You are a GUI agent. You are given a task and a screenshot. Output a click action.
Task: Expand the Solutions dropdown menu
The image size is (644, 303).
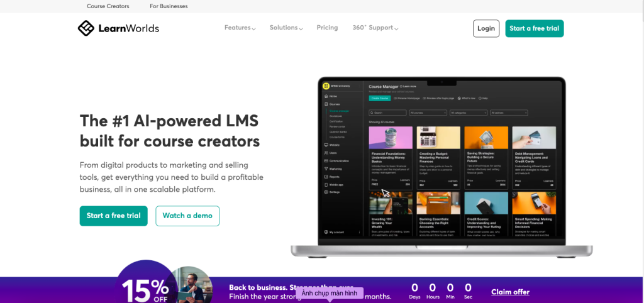point(286,28)
